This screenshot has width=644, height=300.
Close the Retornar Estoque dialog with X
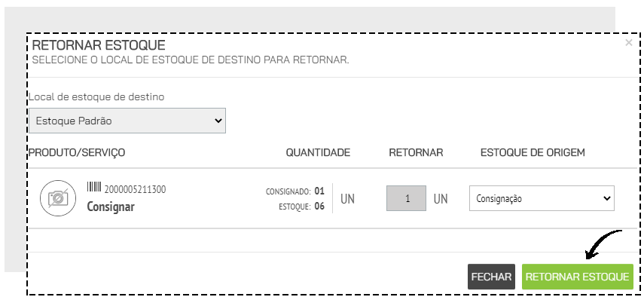click(628, 42)
